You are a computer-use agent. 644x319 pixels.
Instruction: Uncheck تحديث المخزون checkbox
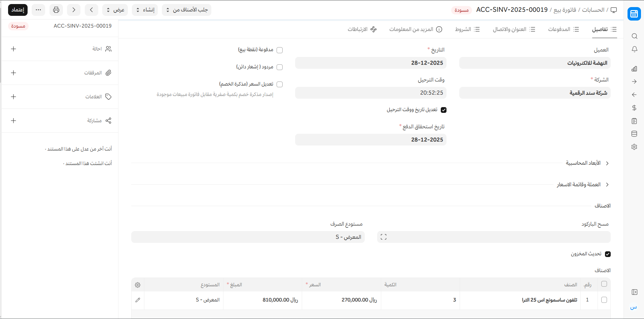pyautogui.click(x=608, y=254)
